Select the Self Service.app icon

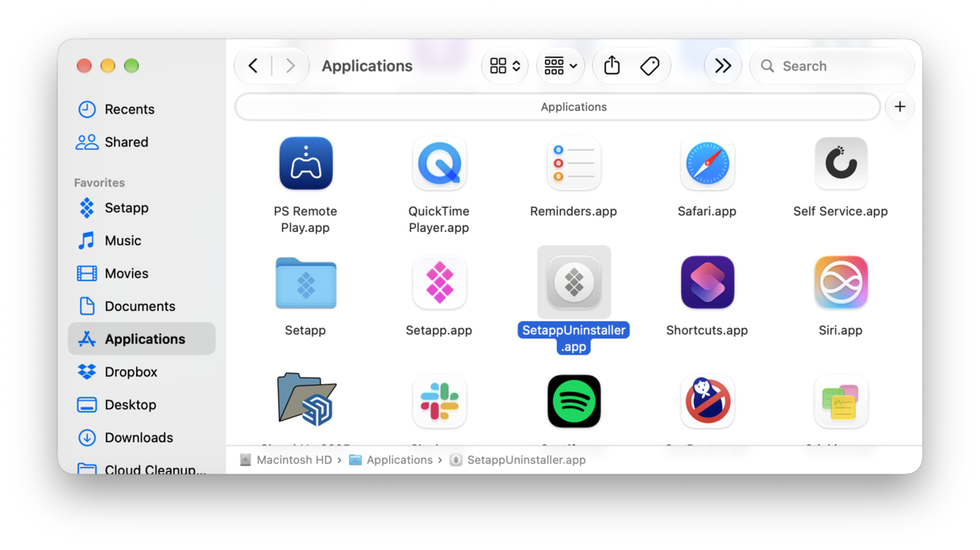coord(841,163)
